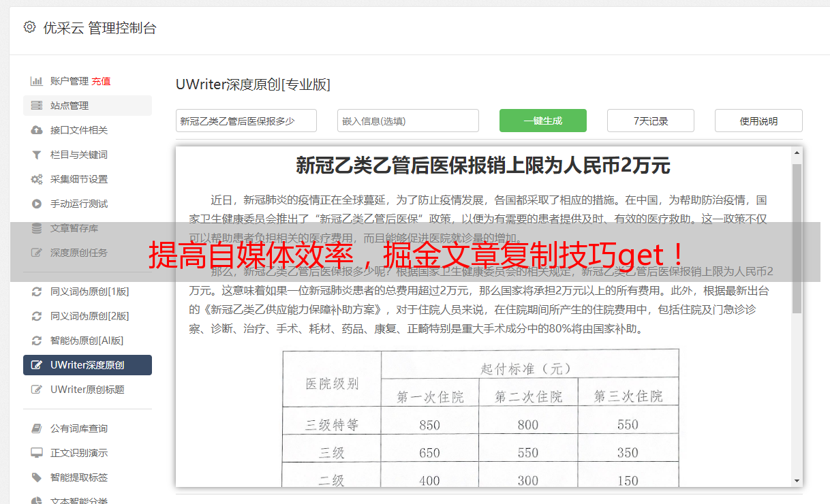This screenshot has width=830, height=504.
Task: Open the 7天记录 button
Action: 651,121
